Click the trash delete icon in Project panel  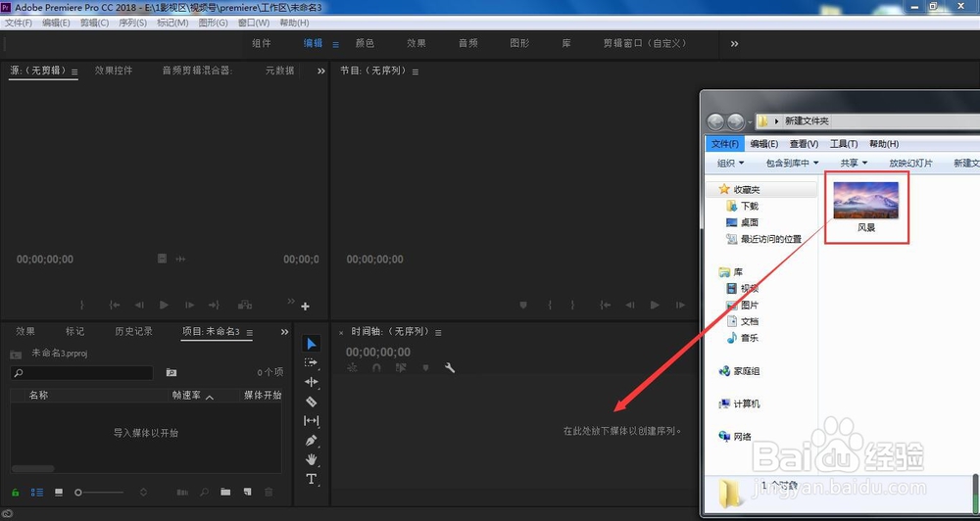[x=269, y=493]
